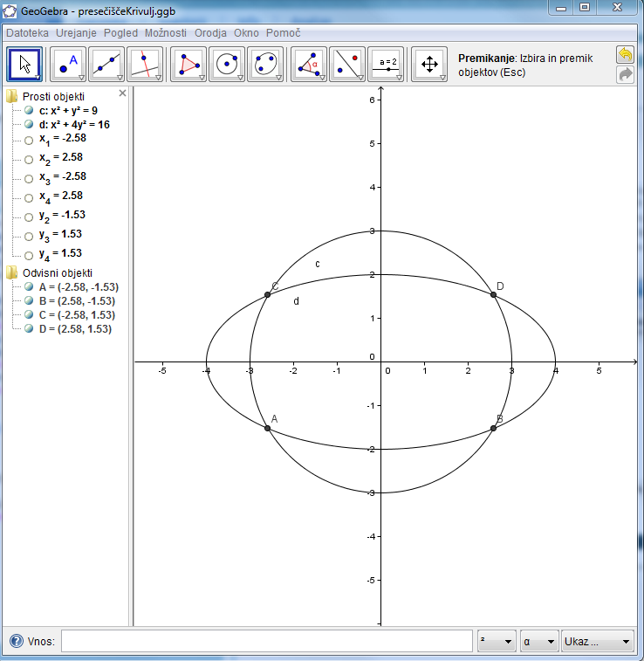Open the Datoteka menu
The image size is (644, 661).
click(28, 32)
